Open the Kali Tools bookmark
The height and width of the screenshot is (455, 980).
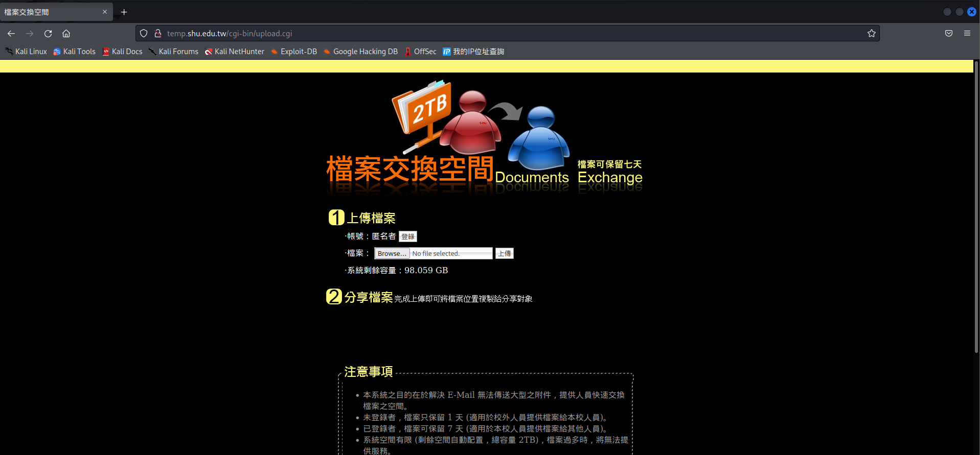[x=74, y=52]
